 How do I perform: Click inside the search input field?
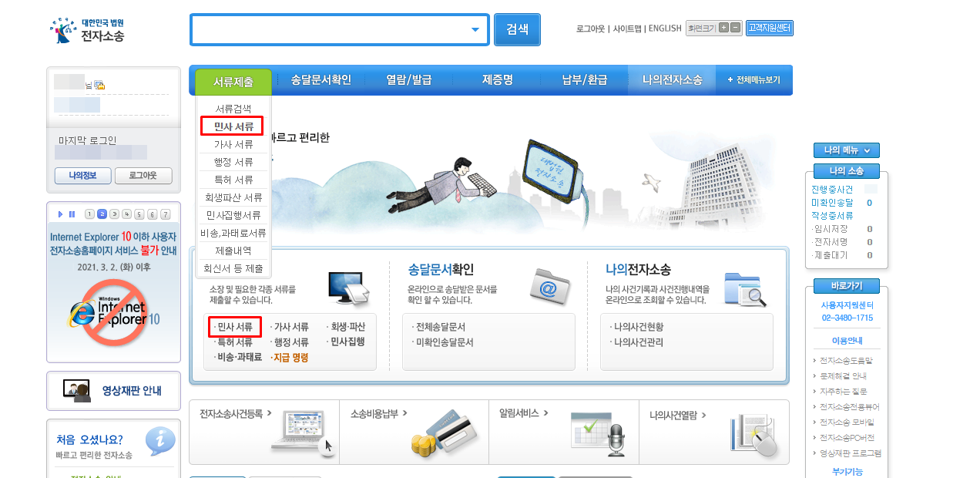[330, 30]
